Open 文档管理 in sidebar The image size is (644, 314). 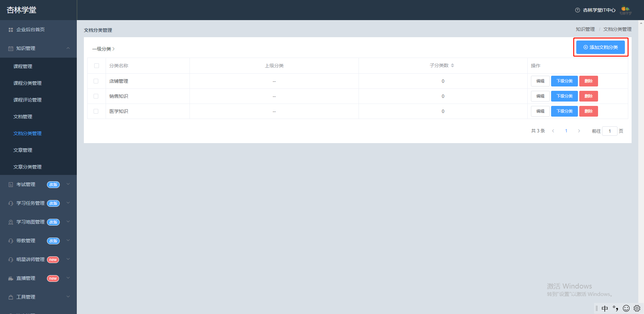click(x=23, y=117)
